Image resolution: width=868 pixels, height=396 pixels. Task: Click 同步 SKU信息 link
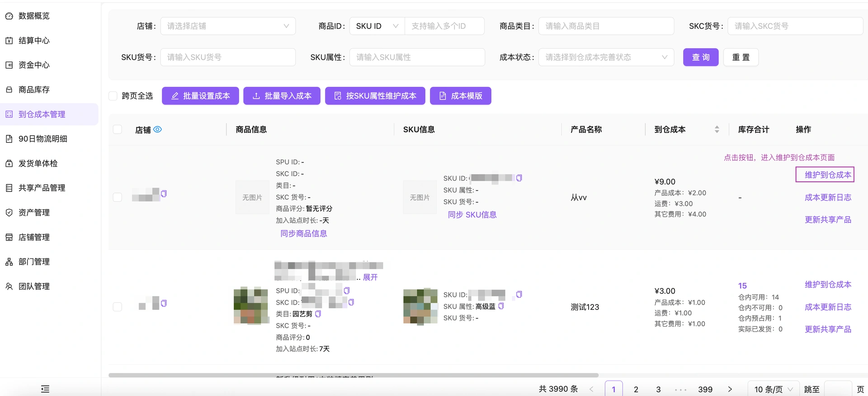472,215
